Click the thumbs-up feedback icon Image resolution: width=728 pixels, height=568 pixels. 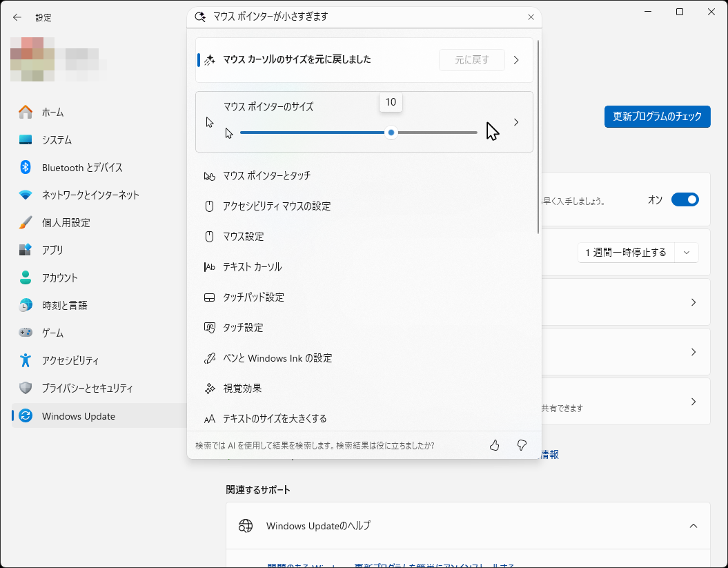coord(494,445)
